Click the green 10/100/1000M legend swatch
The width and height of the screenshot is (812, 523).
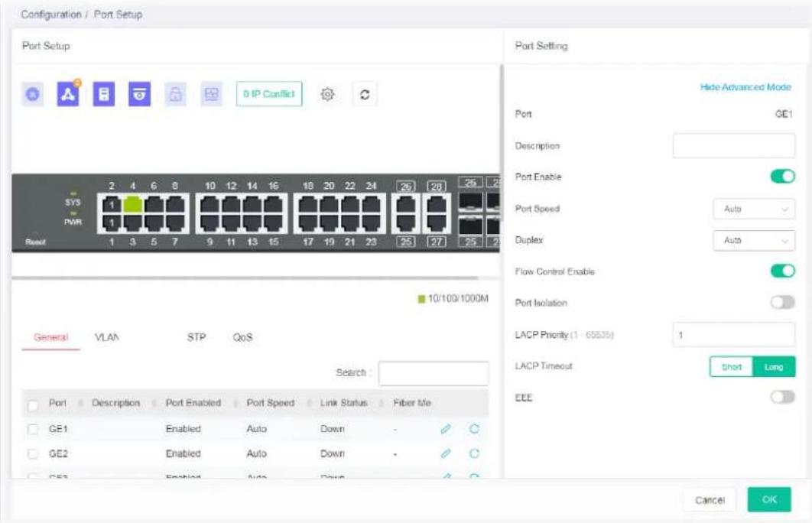click(421, 299)
